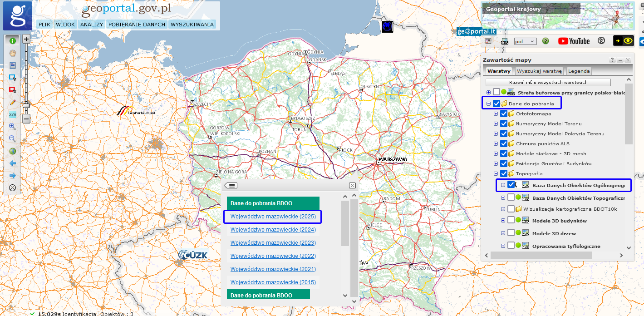Open Województwo mazowieckie (2025) download link
This screenshot has height=316, width=644.
(273, 217)
